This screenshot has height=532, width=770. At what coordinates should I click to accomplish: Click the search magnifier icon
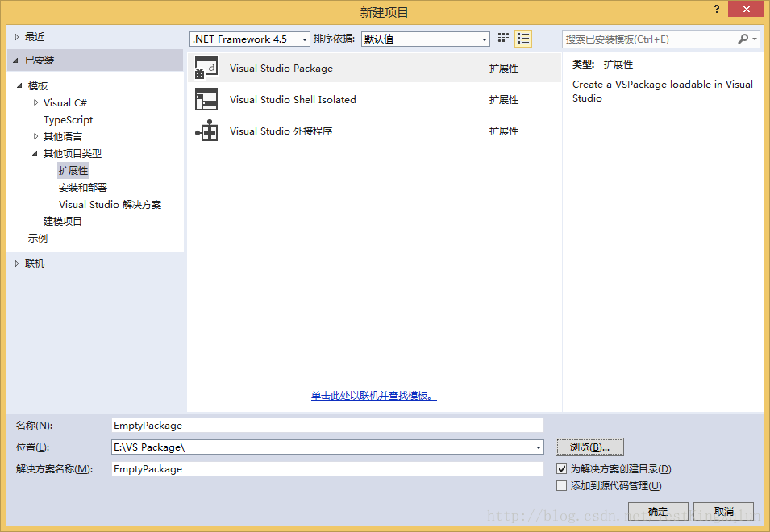coord(743,39)
